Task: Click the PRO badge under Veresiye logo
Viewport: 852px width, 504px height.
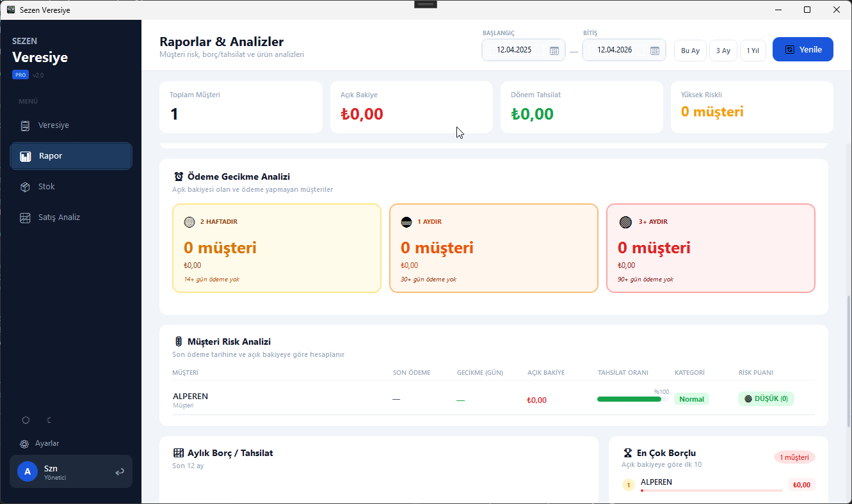Action: (20, 75)
